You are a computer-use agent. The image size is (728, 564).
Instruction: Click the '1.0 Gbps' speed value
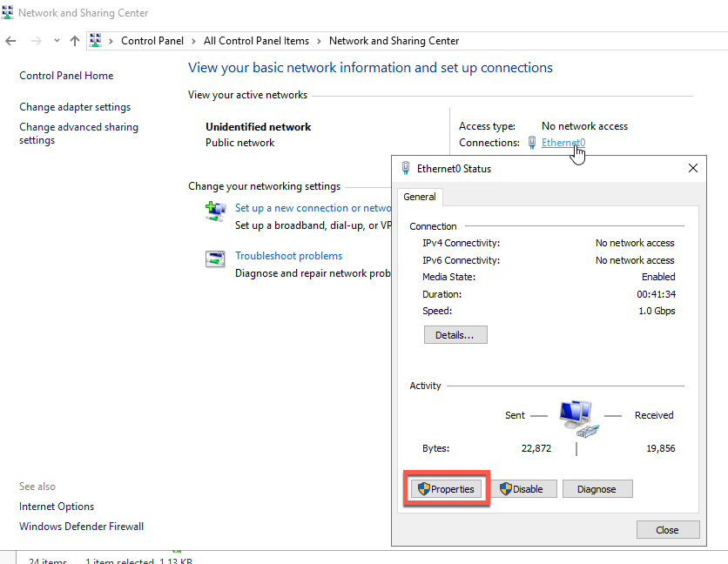point(657,311)
